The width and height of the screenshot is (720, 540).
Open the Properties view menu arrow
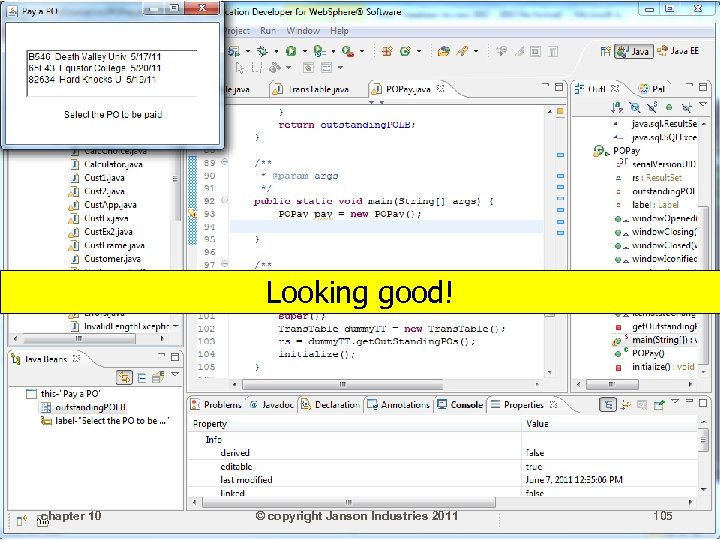point(675,402)
